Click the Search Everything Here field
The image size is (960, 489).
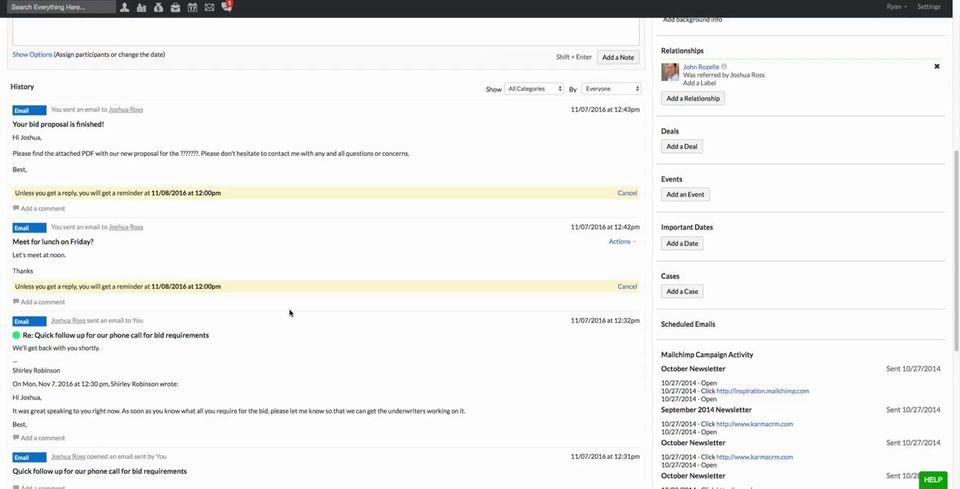click(62, 7)
